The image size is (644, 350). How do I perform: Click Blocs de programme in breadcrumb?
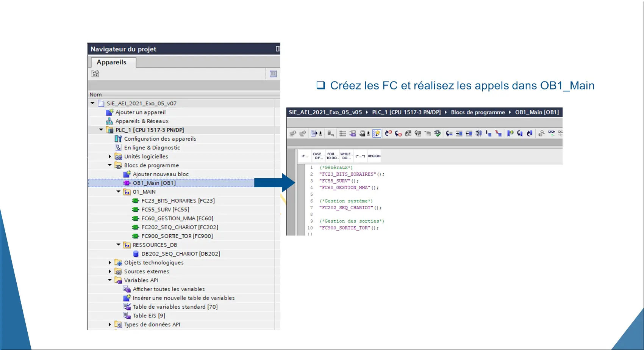coord(478,112)
